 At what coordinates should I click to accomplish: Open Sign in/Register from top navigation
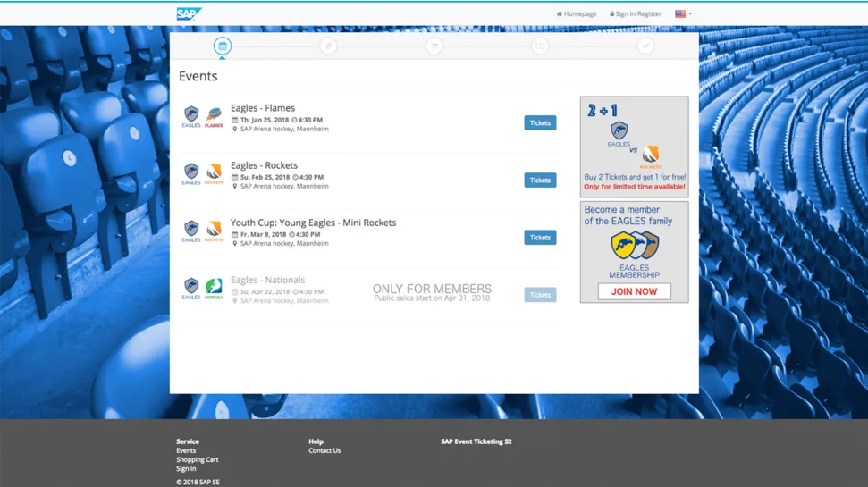point(636,13)
